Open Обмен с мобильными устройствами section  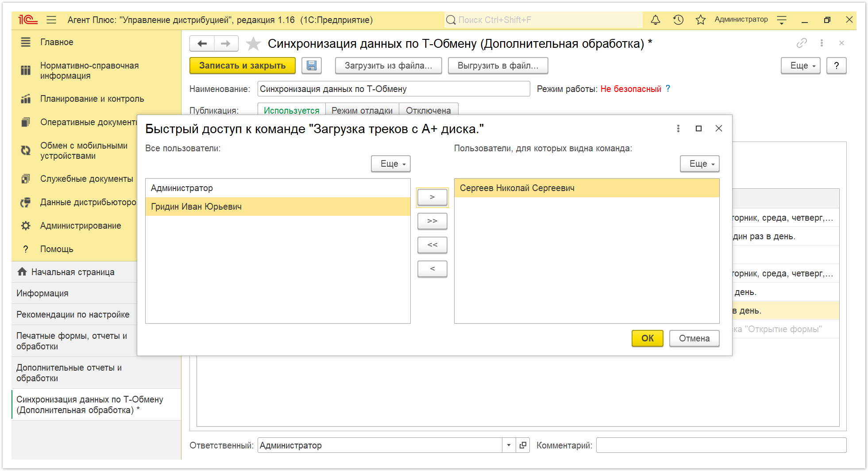(x=84, y=151)
